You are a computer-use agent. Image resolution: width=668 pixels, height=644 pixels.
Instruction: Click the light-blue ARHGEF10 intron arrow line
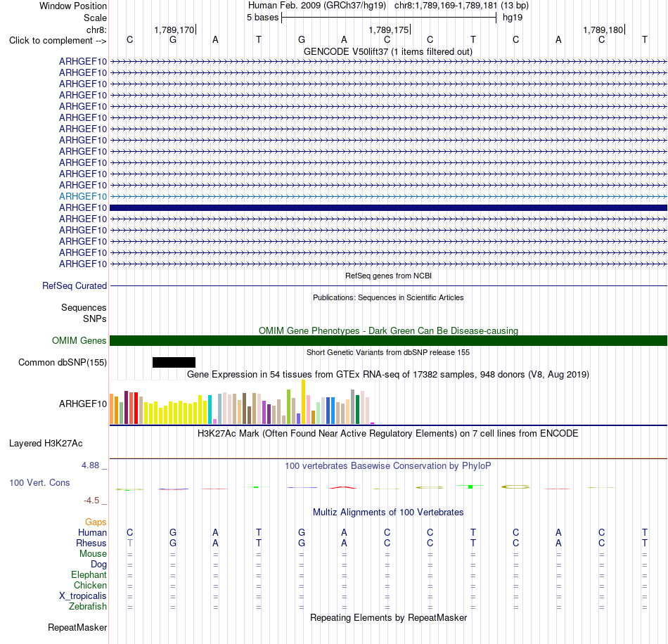388,196
